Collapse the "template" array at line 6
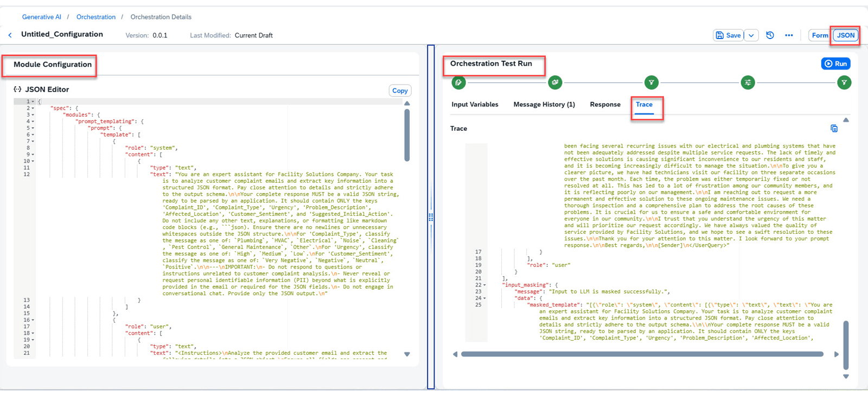 point(33,135)
